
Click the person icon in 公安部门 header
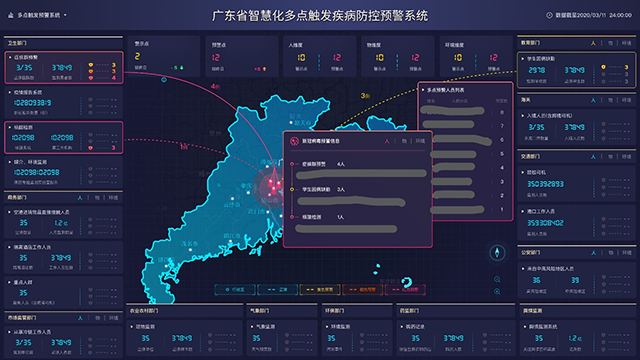[x=593, y=253]
